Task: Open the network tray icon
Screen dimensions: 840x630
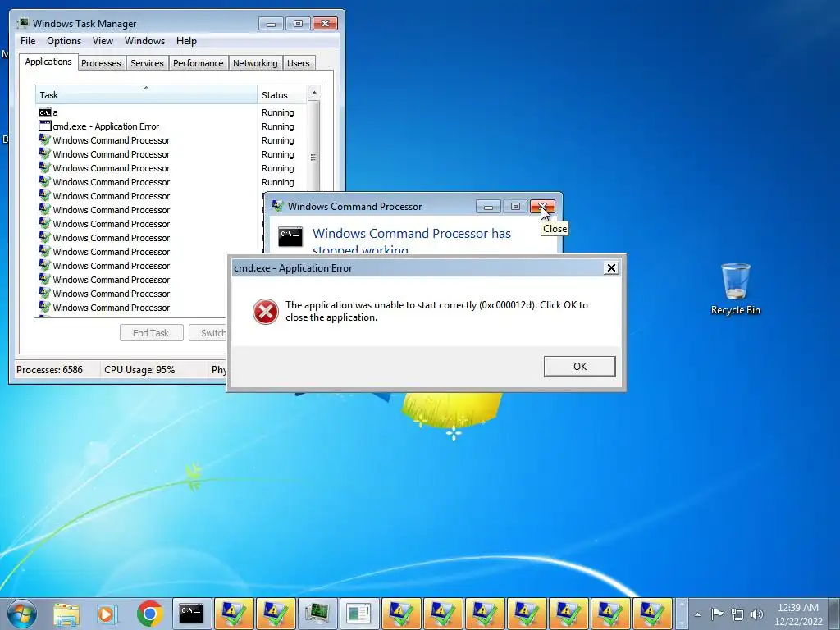Action: [x=737, y=614]
